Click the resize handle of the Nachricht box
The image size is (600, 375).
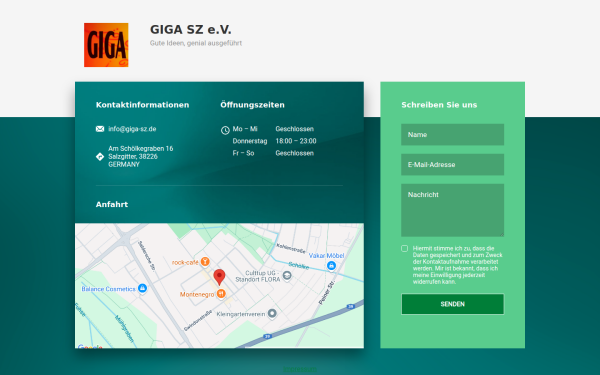pyautogui.click(x=501, y=234)
